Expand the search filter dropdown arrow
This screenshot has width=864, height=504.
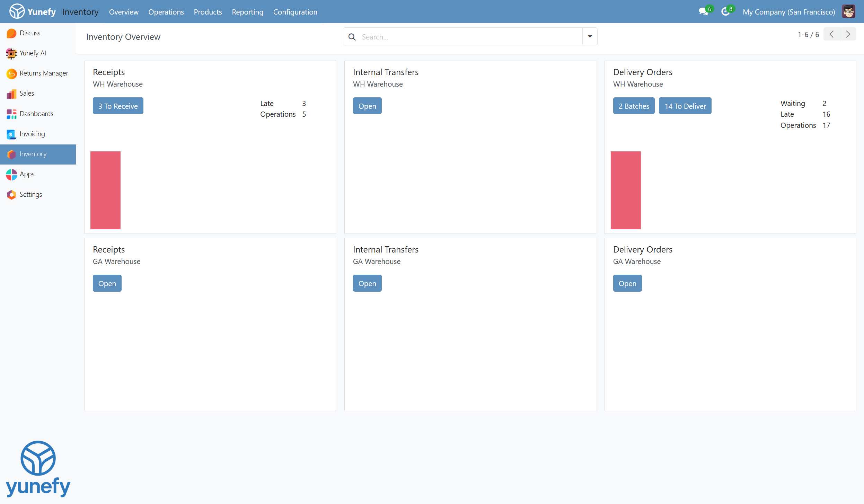point(589,36)
